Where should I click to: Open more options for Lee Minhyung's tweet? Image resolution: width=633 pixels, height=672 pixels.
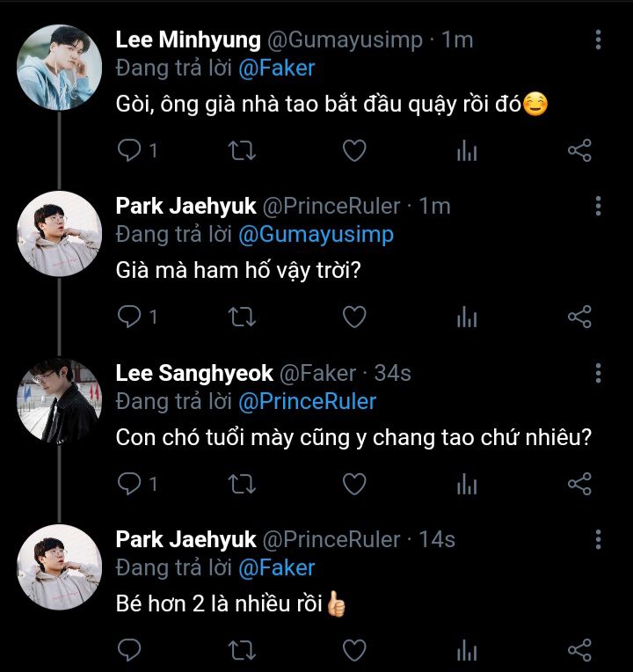(x=598, y=40)
